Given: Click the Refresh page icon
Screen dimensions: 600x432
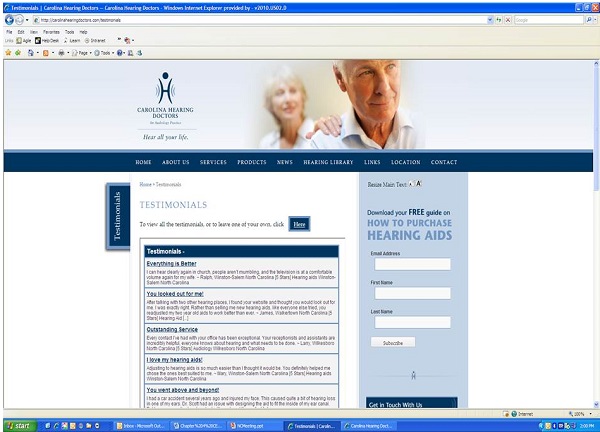Looking at the screenshot, I should [x=495, y=19].
